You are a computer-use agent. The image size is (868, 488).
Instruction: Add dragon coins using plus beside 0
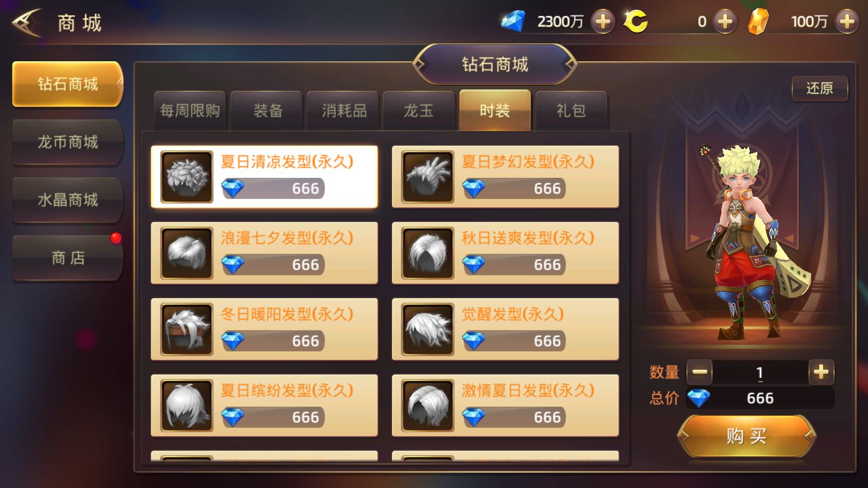725,22
